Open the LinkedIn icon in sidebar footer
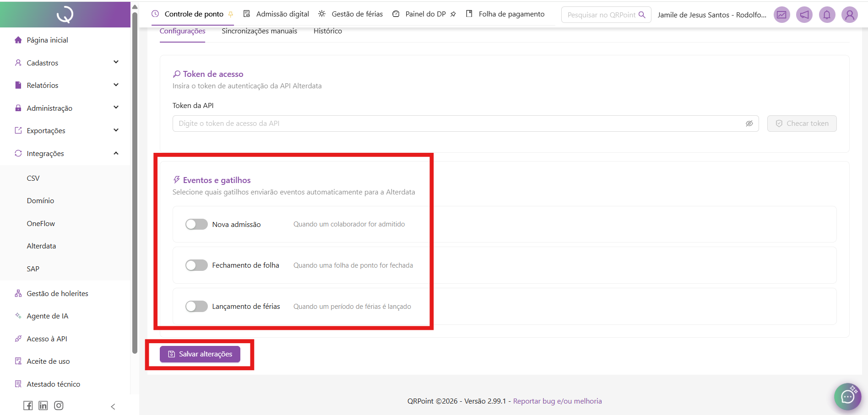Image resolution: width=868 pixels, height=415 pixels. point(43,405)
